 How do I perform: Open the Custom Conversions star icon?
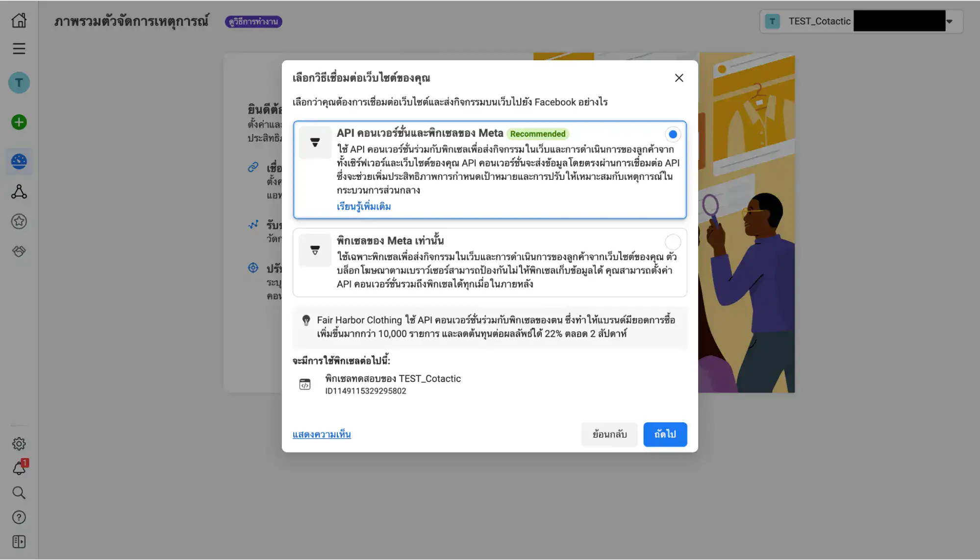point(19,221)
